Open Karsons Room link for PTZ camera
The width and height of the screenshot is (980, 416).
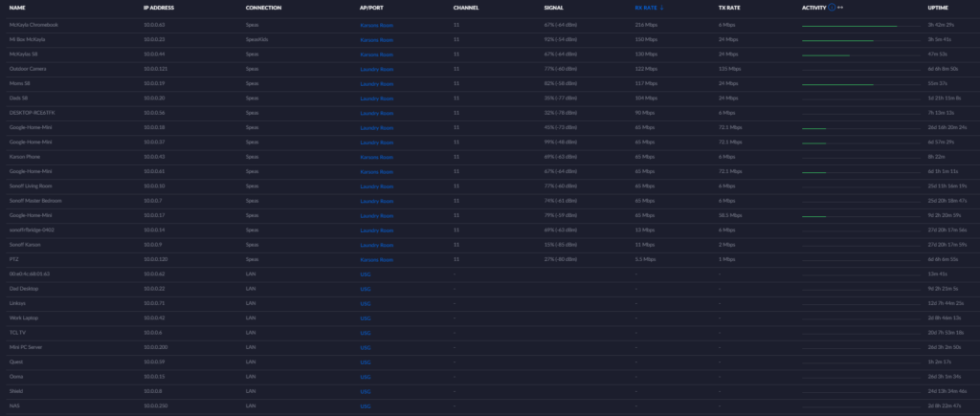376,259
